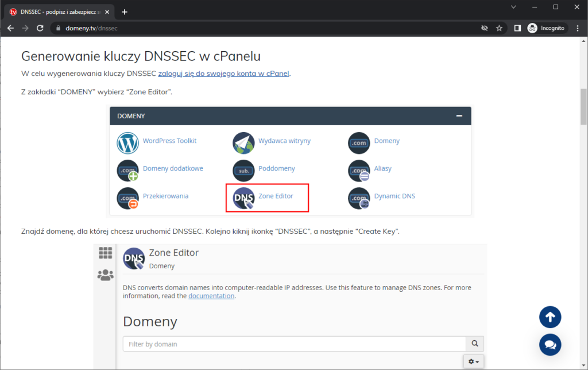Switch to the DNSSEC browser tab
Viewport: 588px width, 370px height.
55,10
